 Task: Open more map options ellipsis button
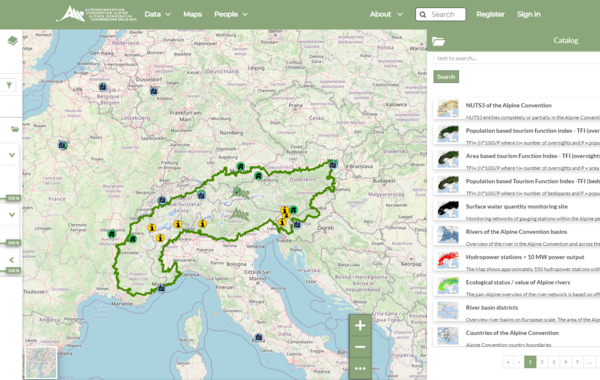point(360,369)
